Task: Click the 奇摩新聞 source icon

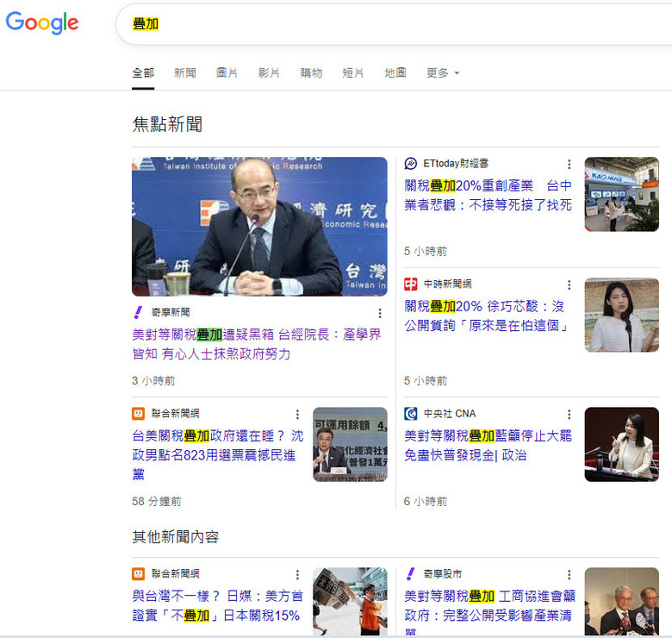Action: tap(138, 312)
